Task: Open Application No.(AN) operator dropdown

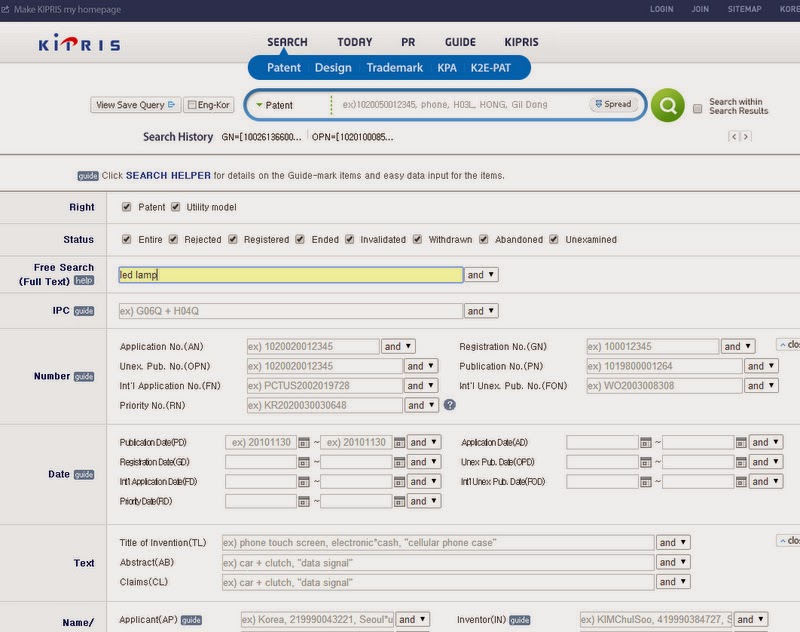Action: click(x=398, y=346)
